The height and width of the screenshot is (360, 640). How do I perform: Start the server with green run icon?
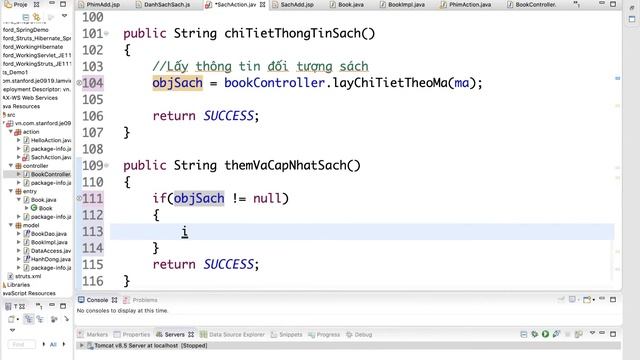545,334
